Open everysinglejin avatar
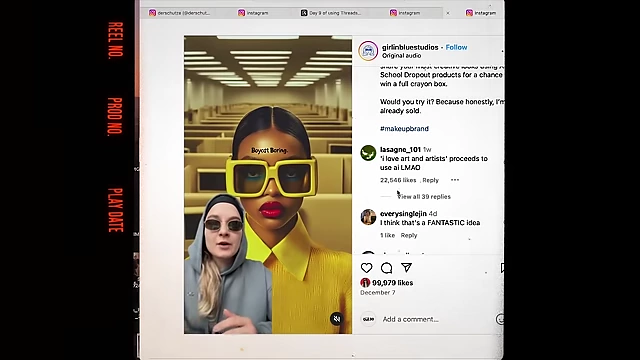The height and width of the screenshot is (360, 640). [368, 217]
